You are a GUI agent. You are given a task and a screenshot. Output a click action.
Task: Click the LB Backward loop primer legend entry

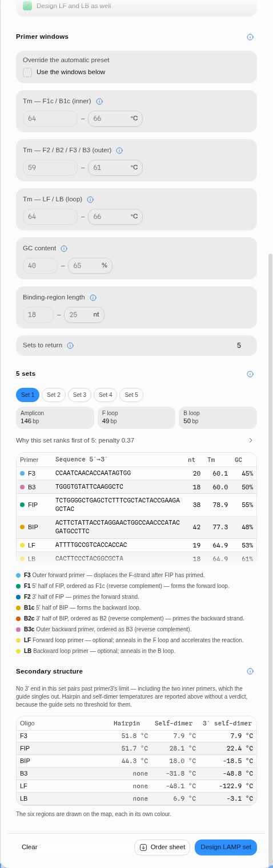click(95, 651)
